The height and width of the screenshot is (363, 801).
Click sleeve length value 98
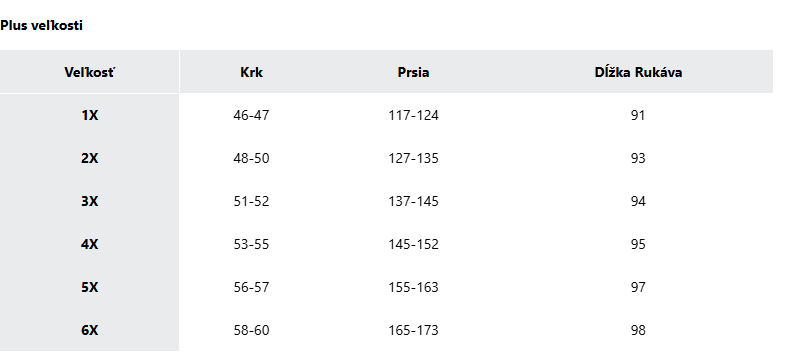click(x=638, y=330)
